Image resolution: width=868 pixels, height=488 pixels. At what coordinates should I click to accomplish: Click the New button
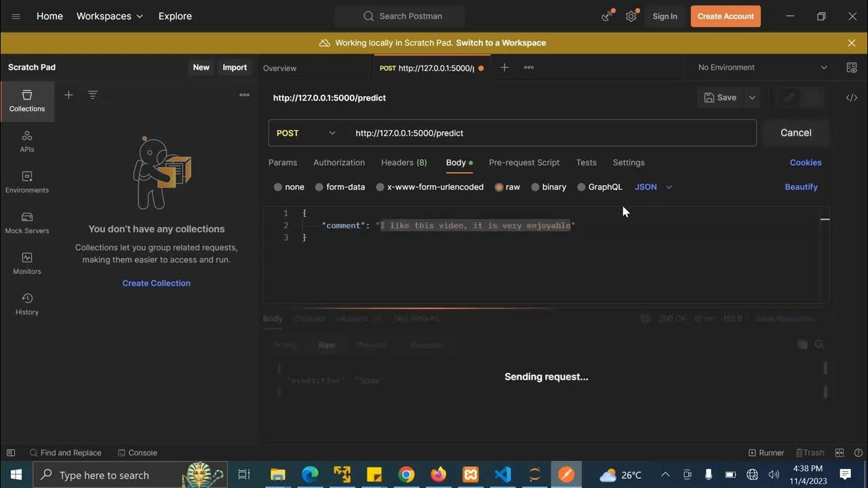pyautogui.click(x=201, y=67)
